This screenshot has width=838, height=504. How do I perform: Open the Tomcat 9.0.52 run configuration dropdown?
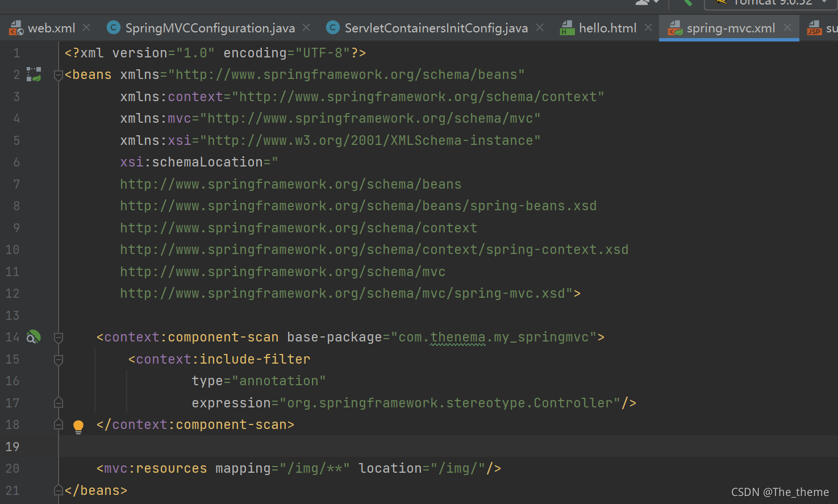[x=771, y=3]
